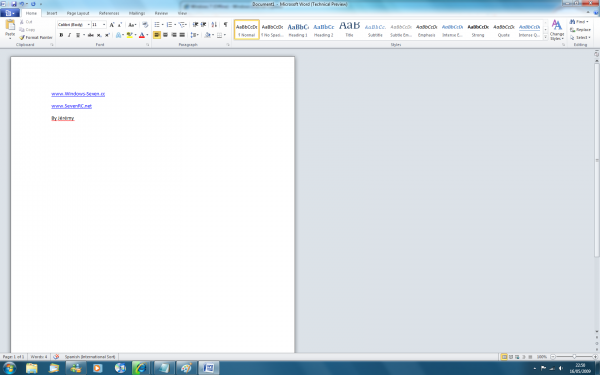This screenshot has height=375, width=600.
Task: Open Internet Explorer from the taskbar
Action: (x=141, y=368)
